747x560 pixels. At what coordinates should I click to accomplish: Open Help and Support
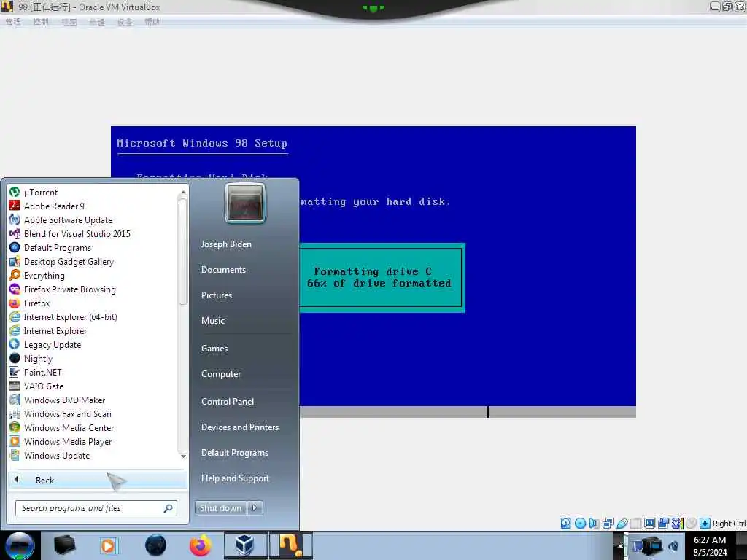click(236, 478)
